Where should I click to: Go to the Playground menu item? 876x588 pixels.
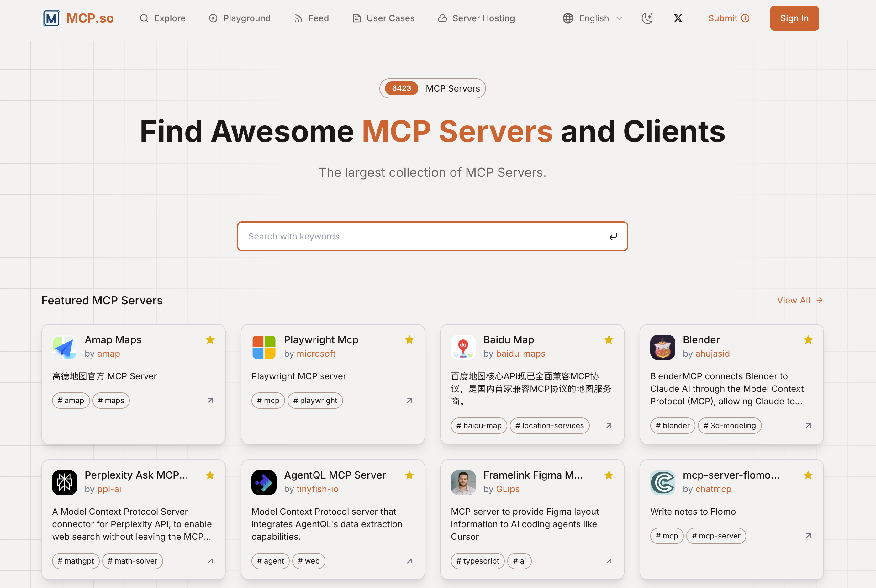coord(240,18)
